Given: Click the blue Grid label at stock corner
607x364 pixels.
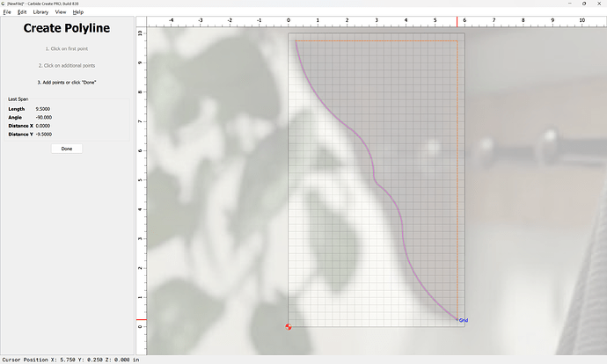Looking at the screenshot, I should pyautogui.click(x=463, y=320).
